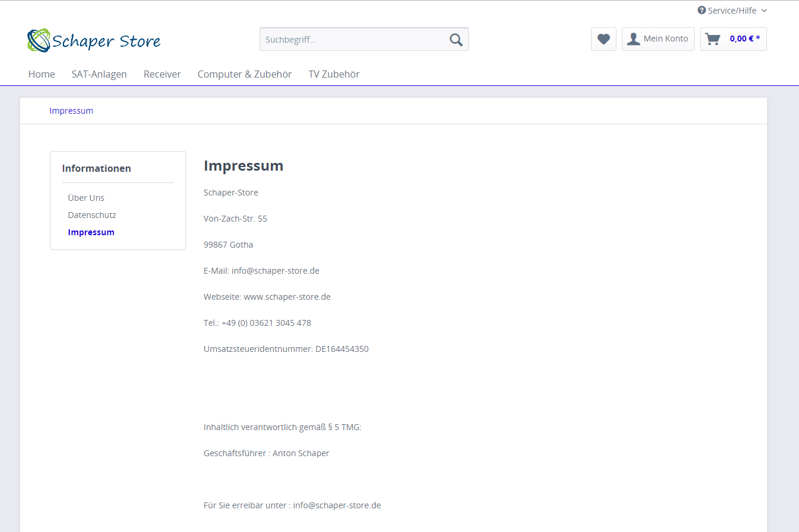Click the text Schaper-Store
This screenshot has width=799, height=532.
click(x=231, y=193)
